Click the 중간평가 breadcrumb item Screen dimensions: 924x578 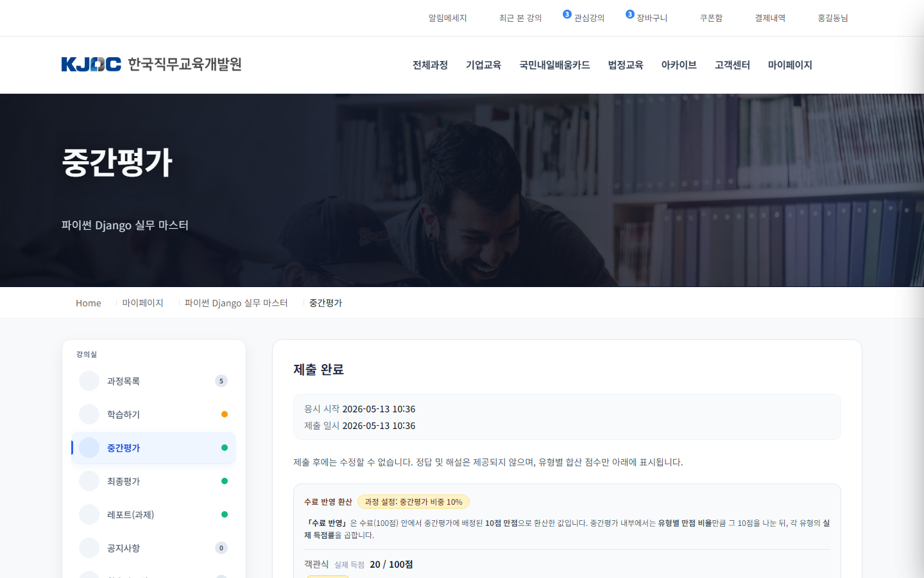tap(325, 303)
